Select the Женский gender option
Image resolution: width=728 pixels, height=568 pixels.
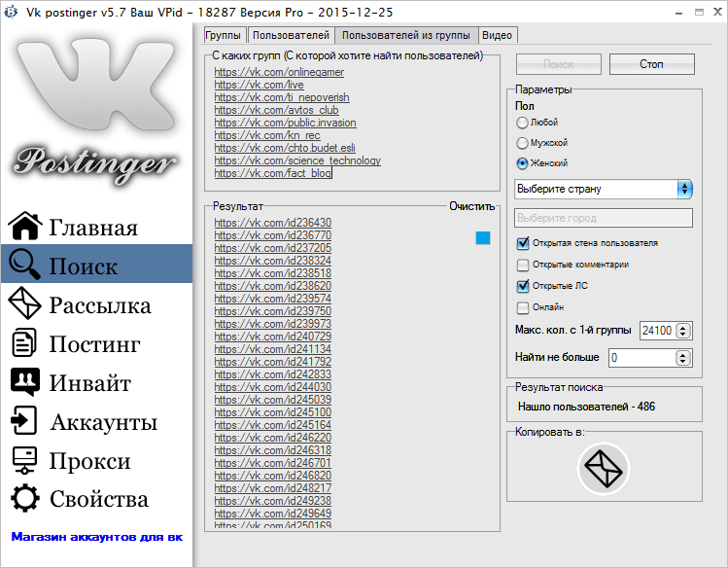522,163
